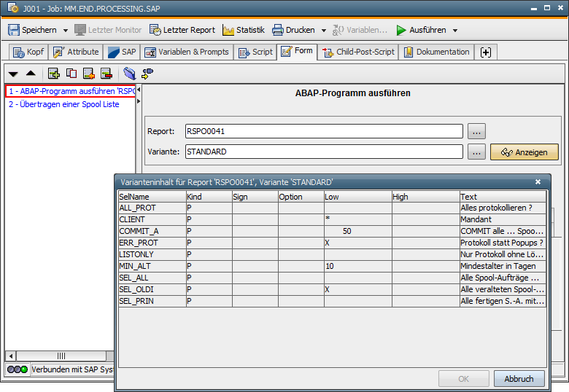Select the CLIENT cell
The image size is (569, 392).
click(152, 219)
